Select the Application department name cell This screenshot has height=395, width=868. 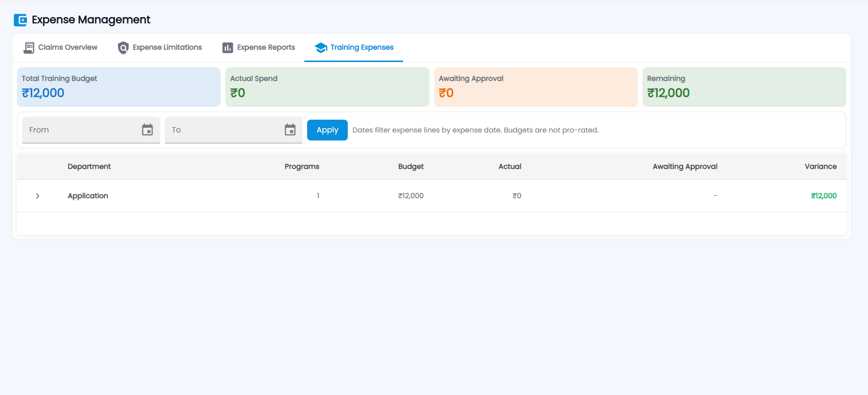[x=88, y=196]
